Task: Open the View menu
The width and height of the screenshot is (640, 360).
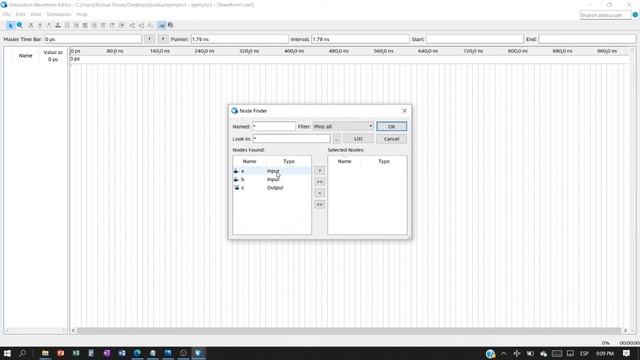Action: 36,14
